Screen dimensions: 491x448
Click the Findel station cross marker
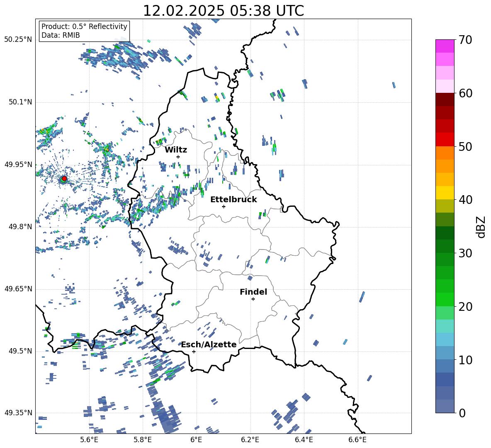(x=253, y=299)
